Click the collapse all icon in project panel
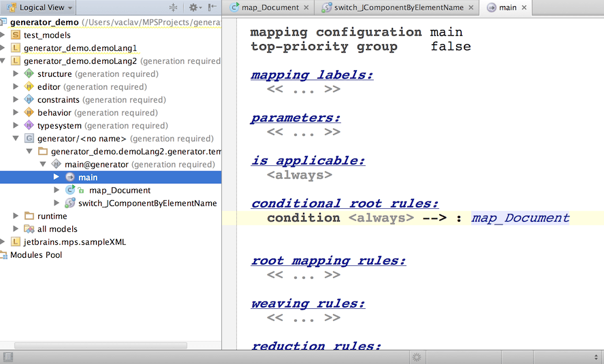 point(173,7)
